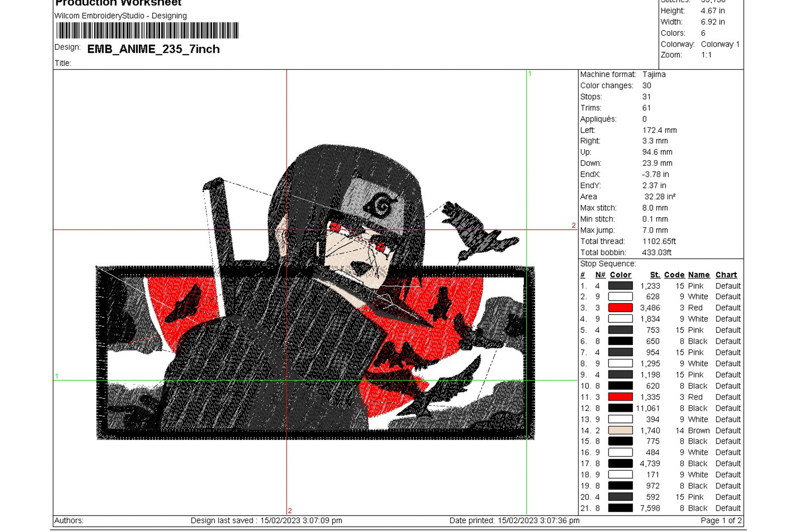Click the underlined Chart column header

pos(726,275)
